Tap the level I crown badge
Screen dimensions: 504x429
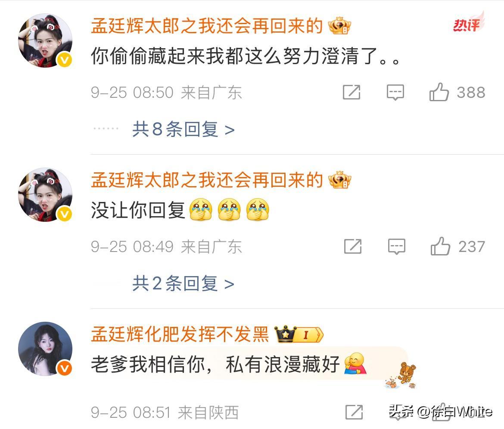coord(299,335)
